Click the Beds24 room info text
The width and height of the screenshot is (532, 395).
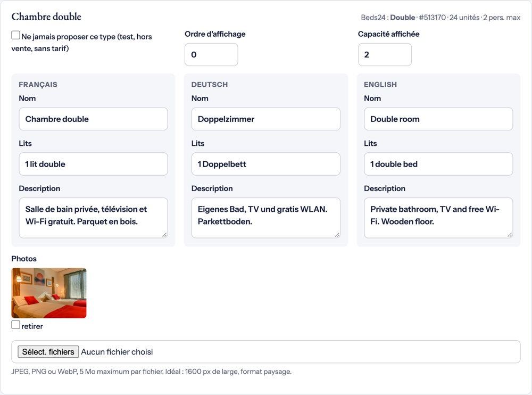click(440, 18)
